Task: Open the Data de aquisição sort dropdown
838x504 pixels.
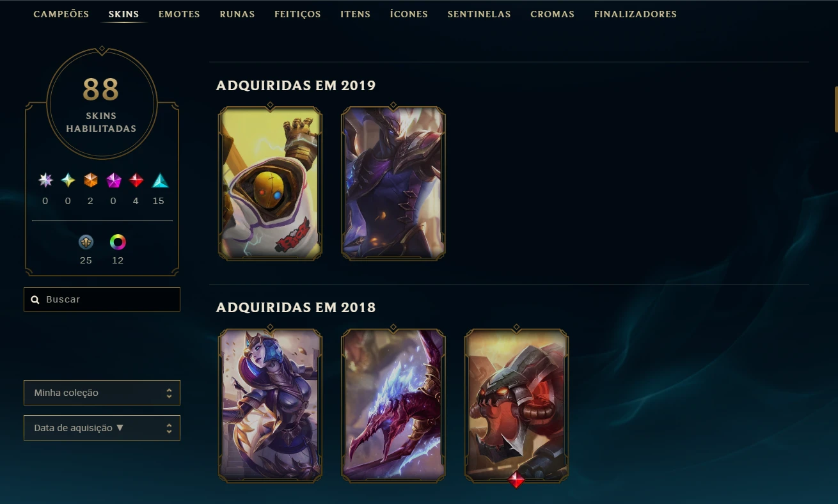Action: tap(102, 428)
